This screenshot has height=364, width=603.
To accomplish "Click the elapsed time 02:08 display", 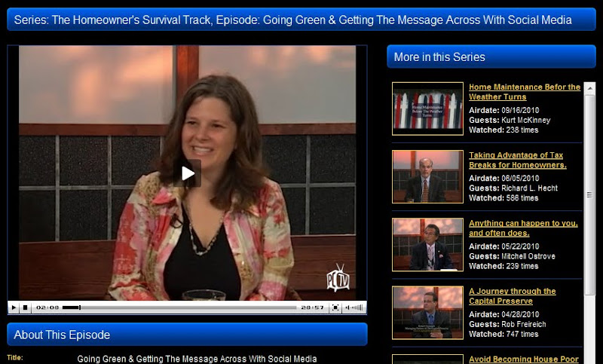I will 47,307.
